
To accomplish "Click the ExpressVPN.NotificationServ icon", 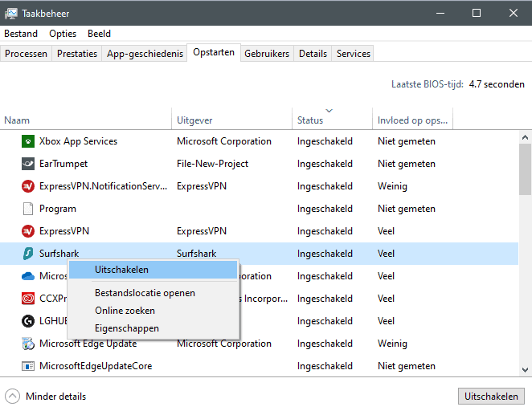I will pyautogui.click(x=28, y=186).
